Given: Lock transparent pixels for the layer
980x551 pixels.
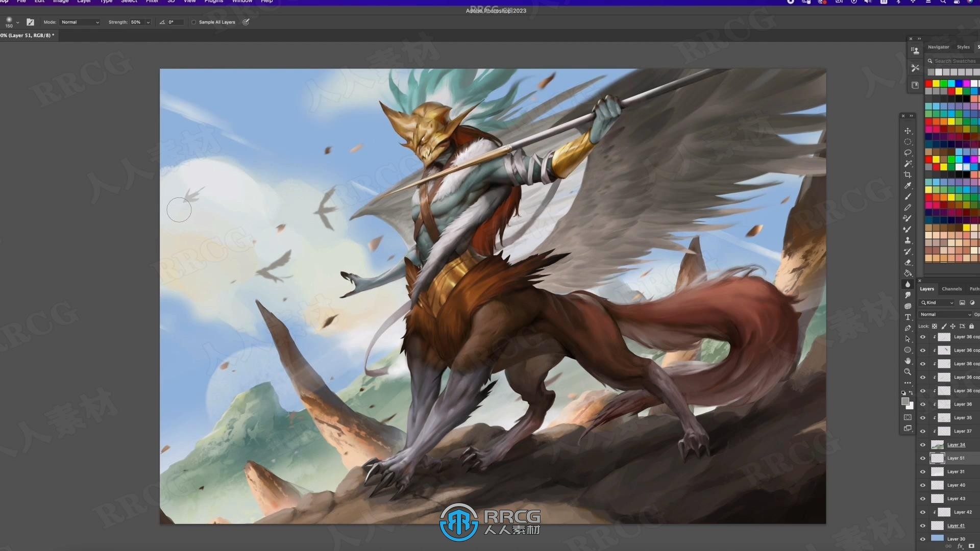Looking at the screenshot, I should coord(935,327).
